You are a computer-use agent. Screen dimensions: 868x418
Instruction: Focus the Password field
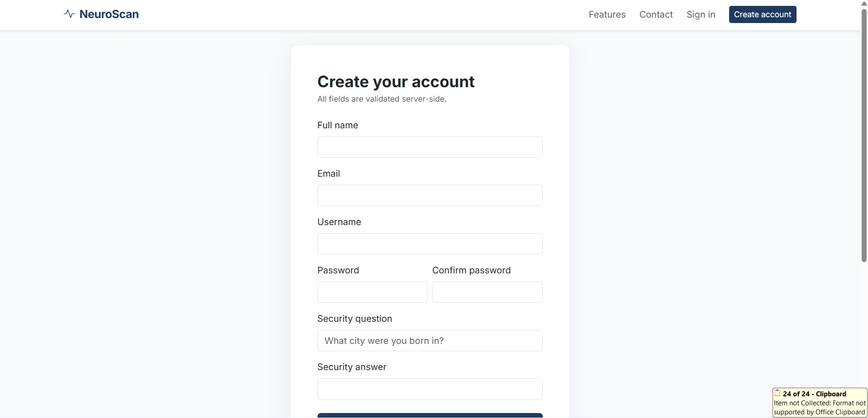tap(372, 292)
